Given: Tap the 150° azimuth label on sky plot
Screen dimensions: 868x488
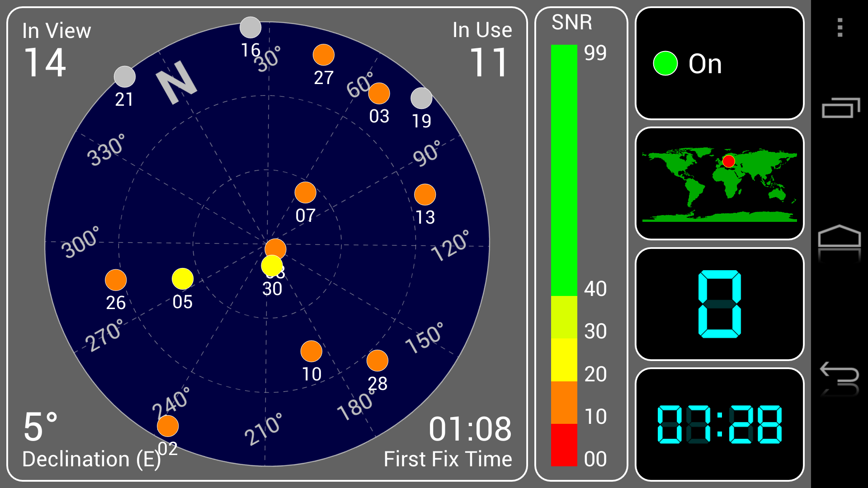Looking at the screenshot, I should pyautogui.click(x=425, y=338).
